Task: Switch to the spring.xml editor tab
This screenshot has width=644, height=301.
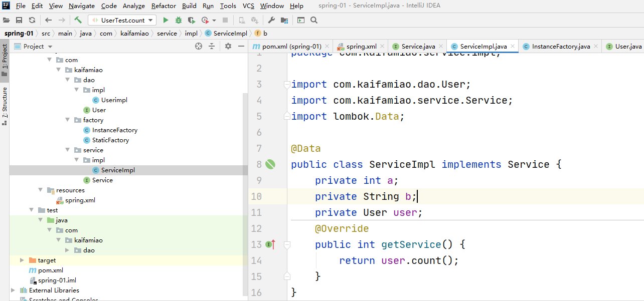Action: pyautogui.click(x=361, y=47)
